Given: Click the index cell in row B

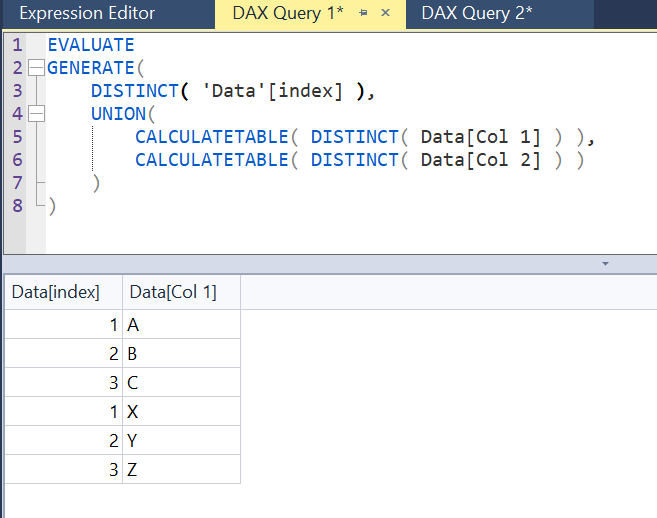Looking at the screenshot, I should pyautogui.click(x=62, y=354).
